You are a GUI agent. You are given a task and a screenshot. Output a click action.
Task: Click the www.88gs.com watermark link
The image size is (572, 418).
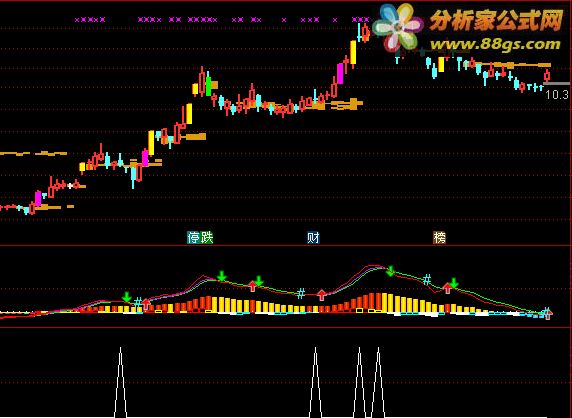[x=495, y=44]
